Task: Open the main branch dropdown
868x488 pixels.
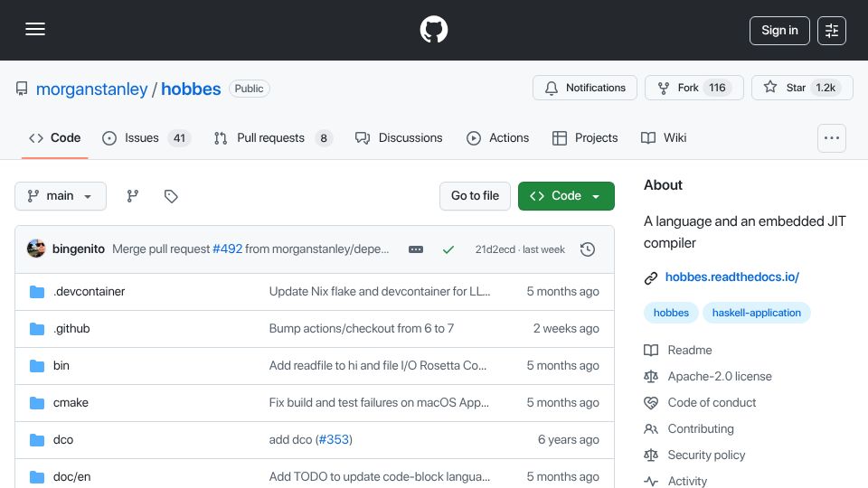Action: click(x=61, y=196)
